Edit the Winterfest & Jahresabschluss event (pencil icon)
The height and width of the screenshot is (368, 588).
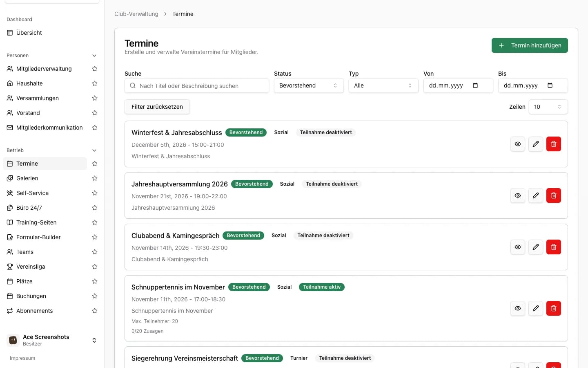[536, 144]
